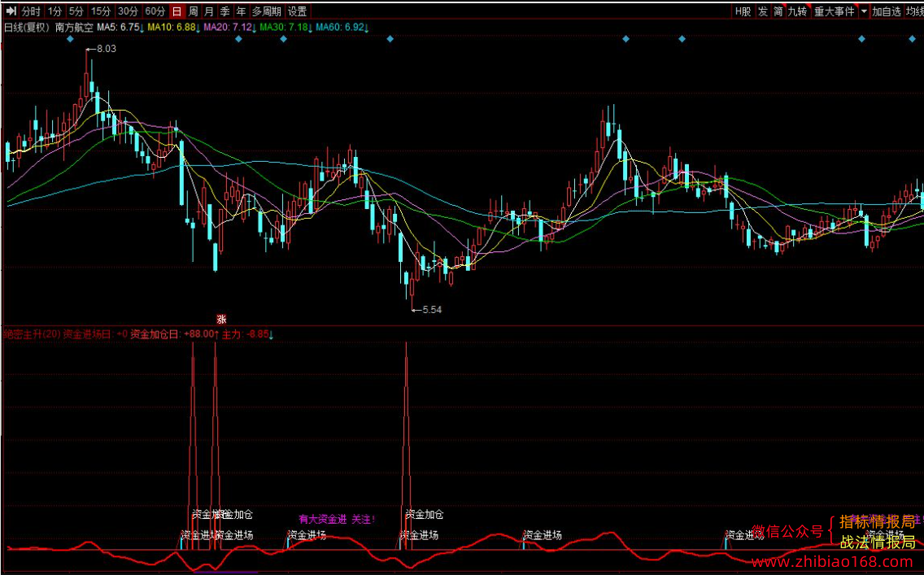Image resolution: width=924 pixels, height=575 pixels.
Task: Click the H股 button
Action: point(743,11)
